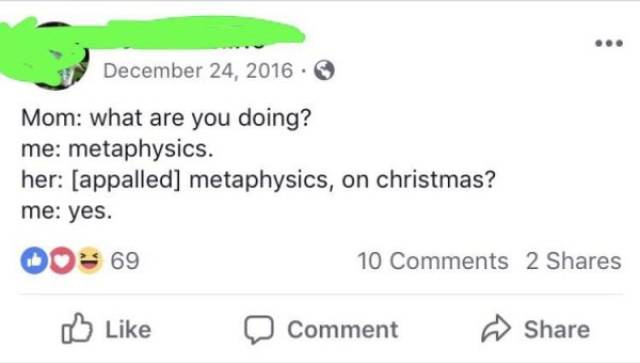This screenshot has width=640, height=363.
Task: Click the thumbs-up outline icon beside Like
Action: pyautogui.click(x=77, y=328)
